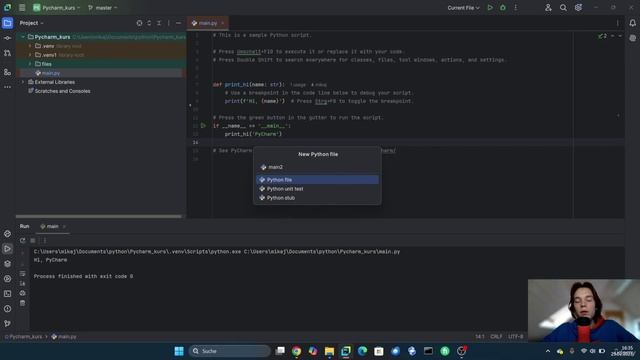Expand all icon in Project panel

[149, 23]
